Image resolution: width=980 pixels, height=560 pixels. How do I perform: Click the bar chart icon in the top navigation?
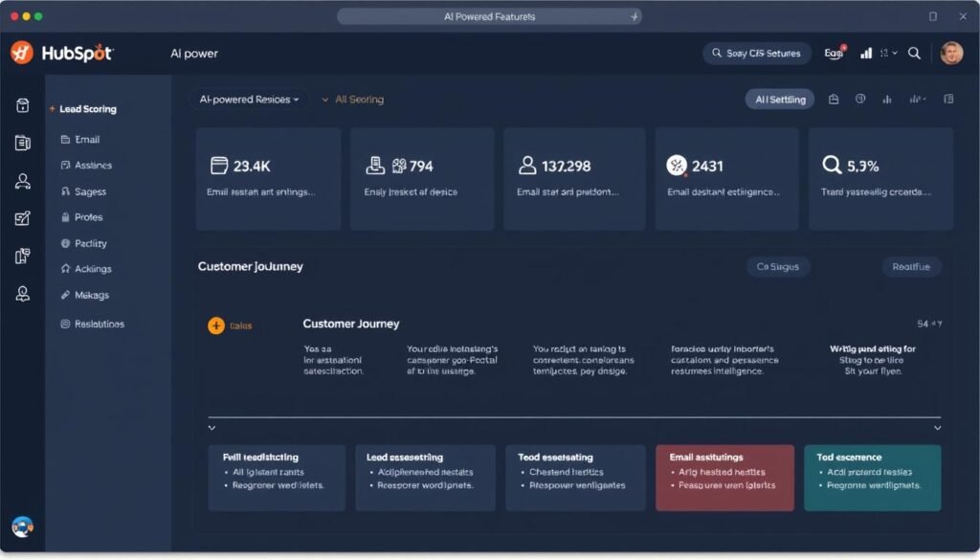pyautogui.click(x=864, y=54)
